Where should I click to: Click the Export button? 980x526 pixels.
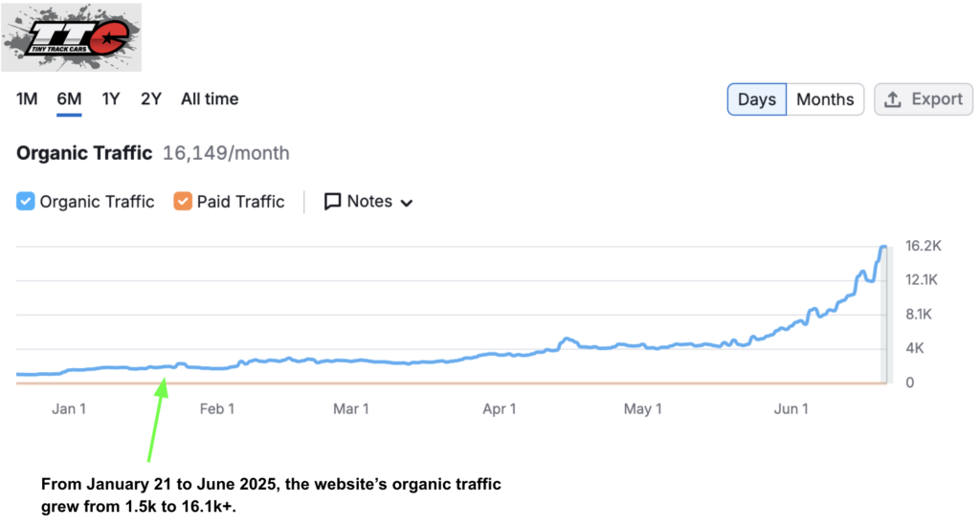coord(924,99)
